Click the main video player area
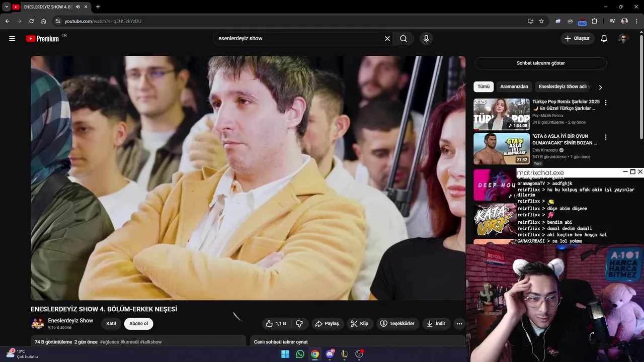Screen dimensions: 644x362 [x=248, y=178]
